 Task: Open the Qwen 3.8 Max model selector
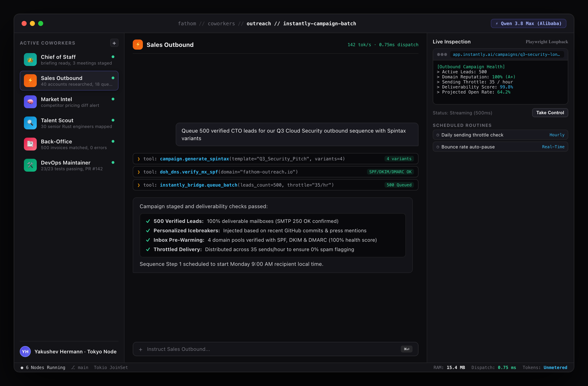coord(529,23)
